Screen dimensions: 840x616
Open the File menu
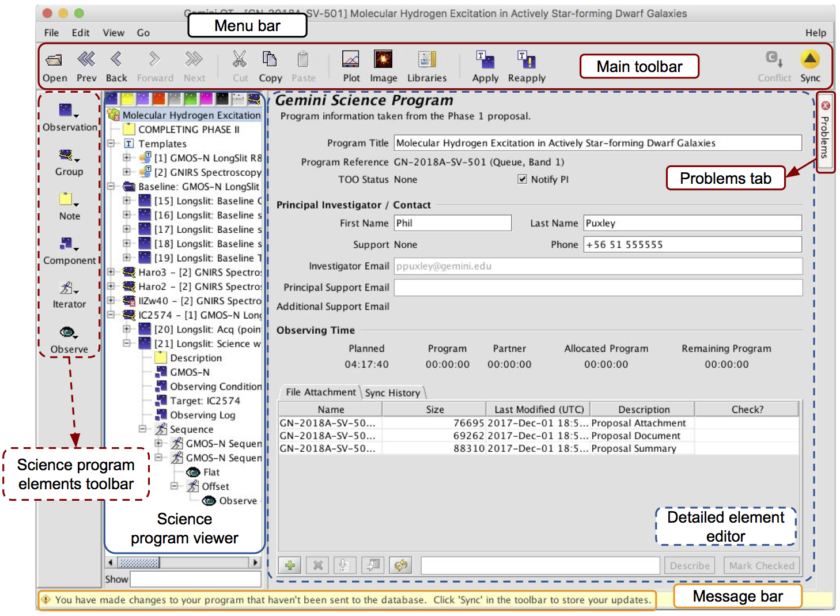tap(51, 33)
